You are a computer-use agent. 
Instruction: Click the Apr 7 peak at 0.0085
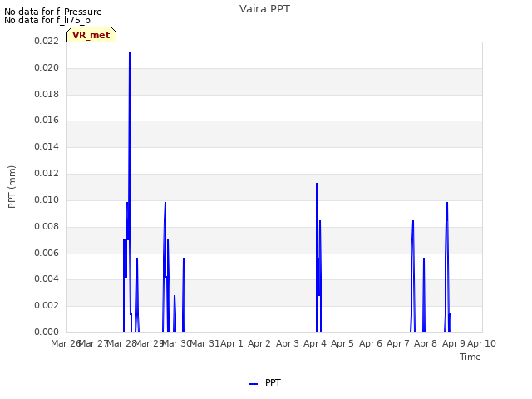point(413,221)
